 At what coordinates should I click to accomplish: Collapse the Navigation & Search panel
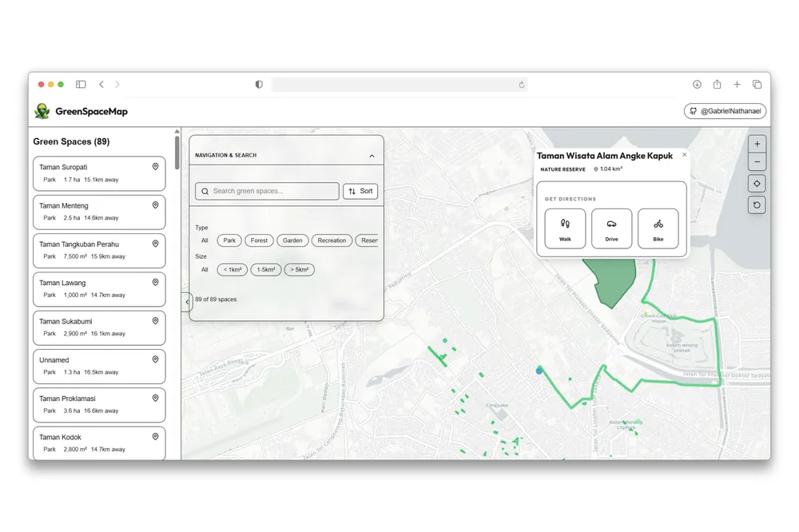pos(372,155)
